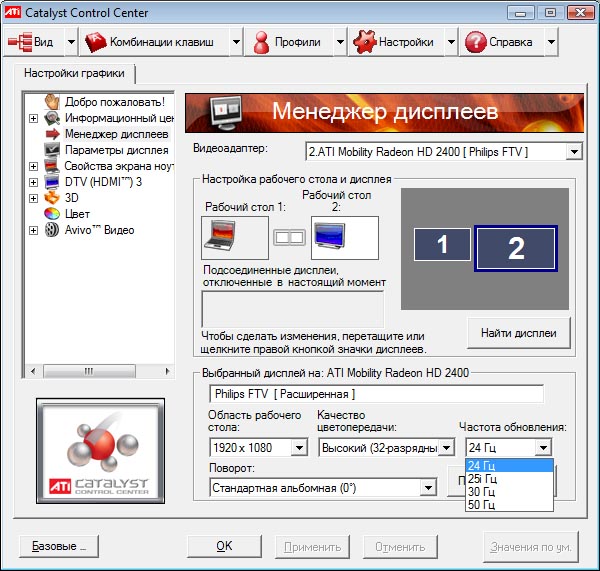Click the Philips FTV [Расширенная] field
600x571 pixels.
click(x=377, y=394)
